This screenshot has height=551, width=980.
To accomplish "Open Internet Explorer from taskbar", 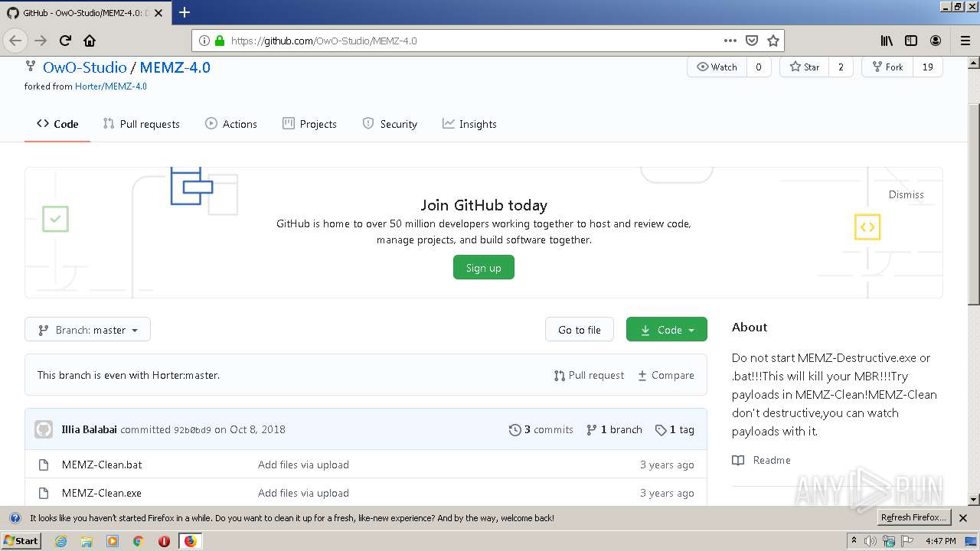I will 60,541.
